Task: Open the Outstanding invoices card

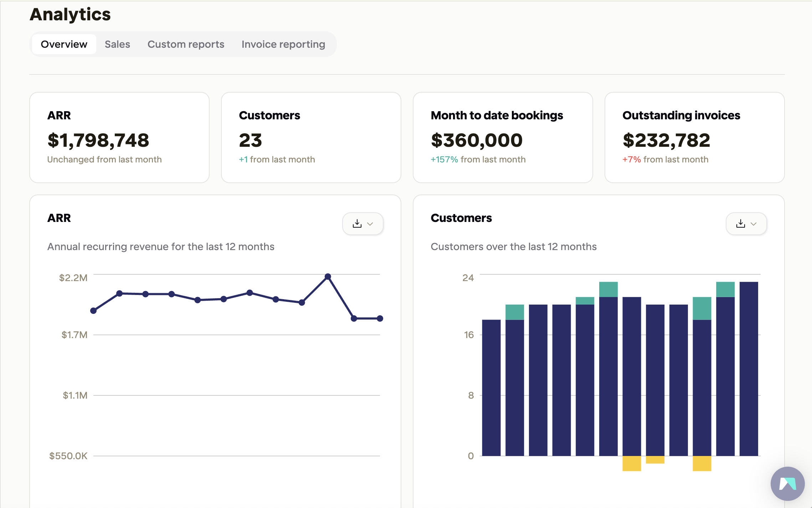Action: (x=694, y=138)
